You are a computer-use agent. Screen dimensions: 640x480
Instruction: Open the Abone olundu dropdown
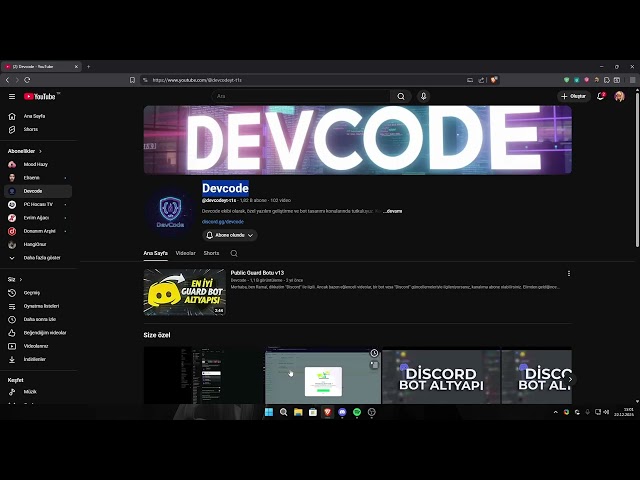pos(230,236)
